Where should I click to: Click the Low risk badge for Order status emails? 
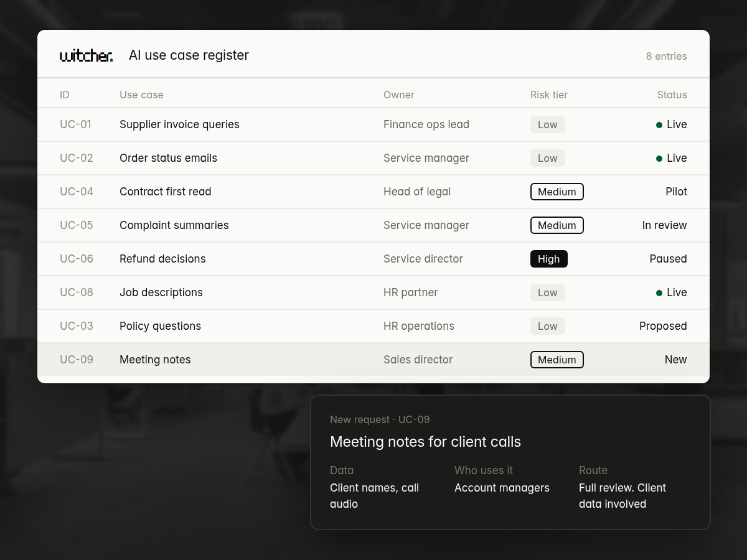(548, 158)
